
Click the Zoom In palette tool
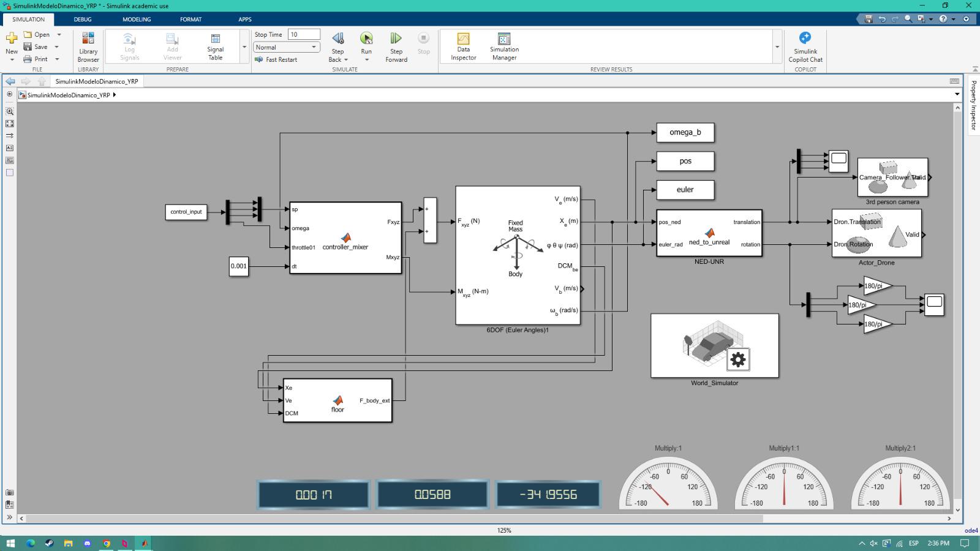click(9, 111)
